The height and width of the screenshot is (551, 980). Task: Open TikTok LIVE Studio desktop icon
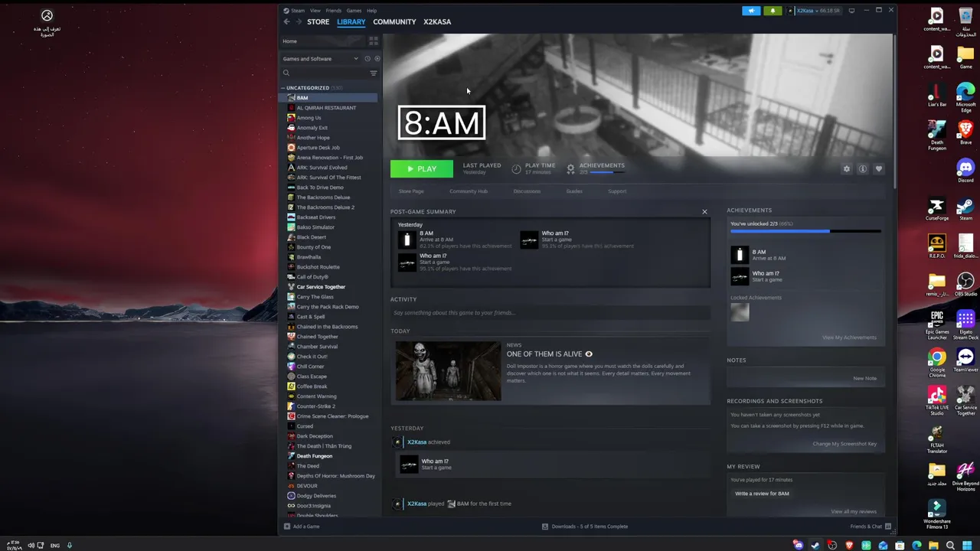click(937, 400)
